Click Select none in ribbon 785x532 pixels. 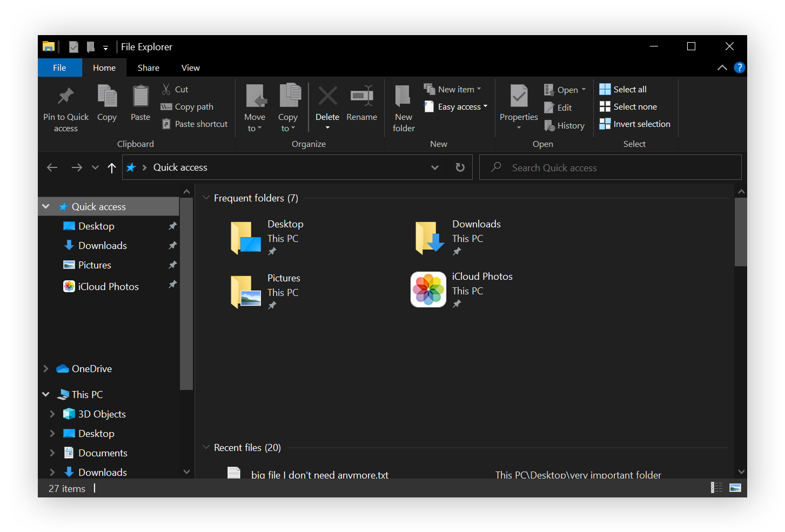[x=628, y=106]
